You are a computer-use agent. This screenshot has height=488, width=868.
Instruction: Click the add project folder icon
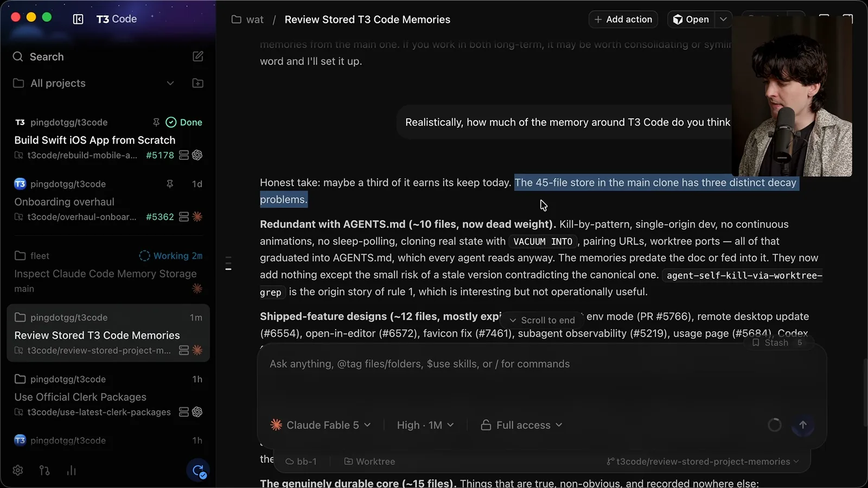pos(198,83)
